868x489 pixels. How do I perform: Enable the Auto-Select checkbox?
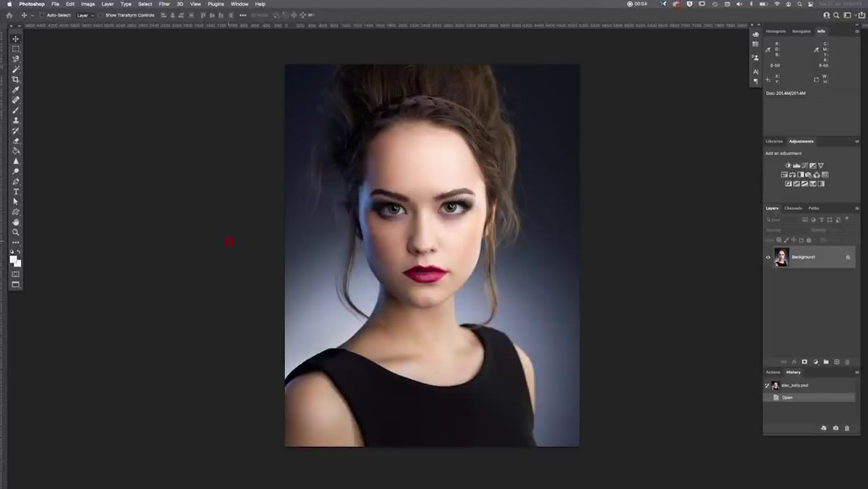(x=42, y=15)
